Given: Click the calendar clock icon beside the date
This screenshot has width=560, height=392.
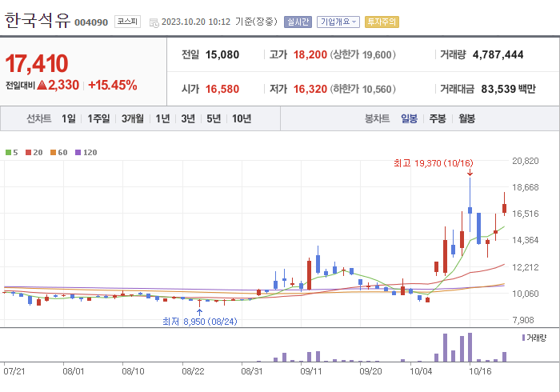Looking at the screenshot, I should (x=154, y=23).
